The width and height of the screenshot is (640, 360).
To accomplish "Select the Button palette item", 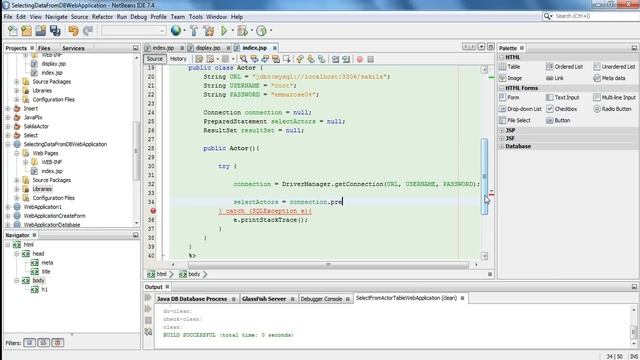I will click(558, 120).
